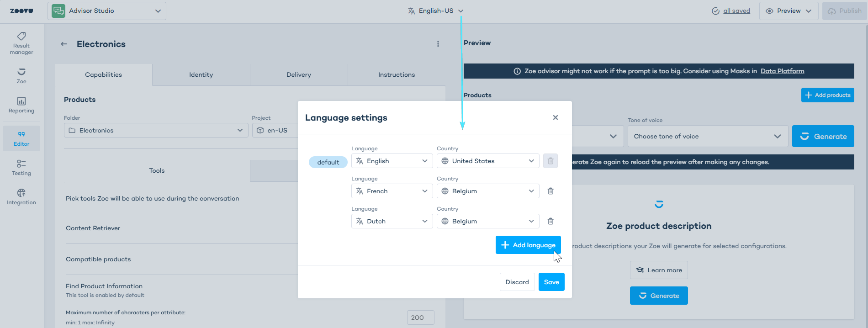The height and width of the screenshot is (328, 868).
Task: Discard the language settings changes
Action: pyautogui.click(x=517, y=282)
